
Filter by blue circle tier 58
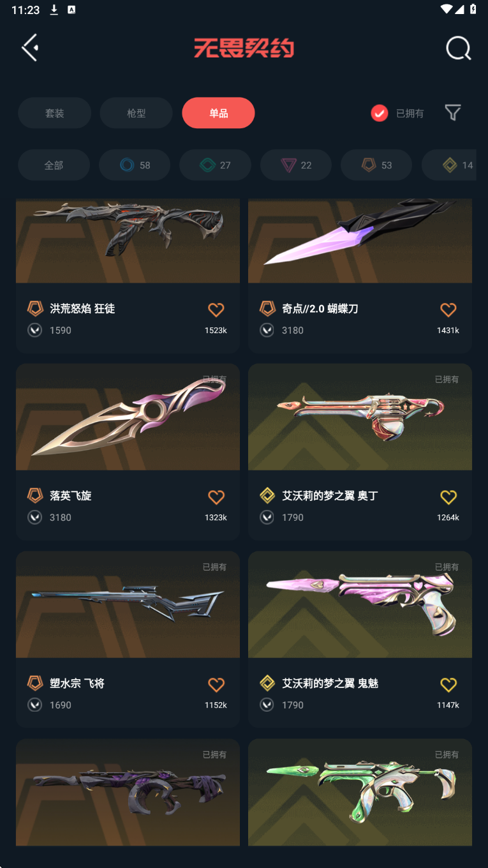(x=135, y=165)
